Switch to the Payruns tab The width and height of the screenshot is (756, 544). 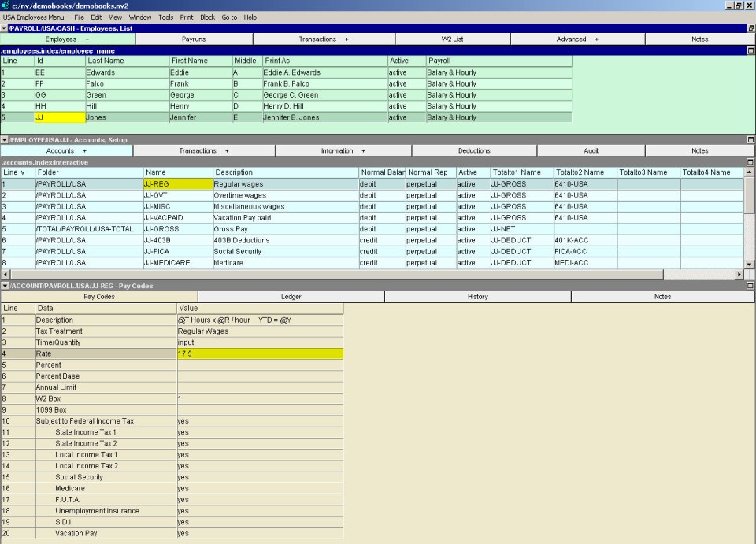tap(194, 39)
